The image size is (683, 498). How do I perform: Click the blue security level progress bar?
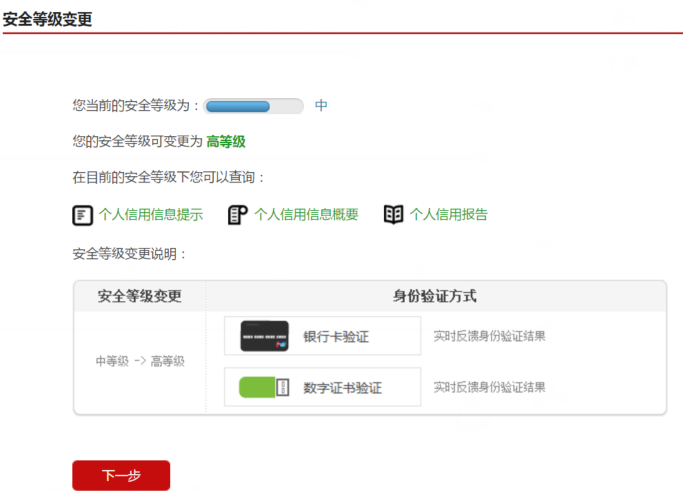pos(254,106)
